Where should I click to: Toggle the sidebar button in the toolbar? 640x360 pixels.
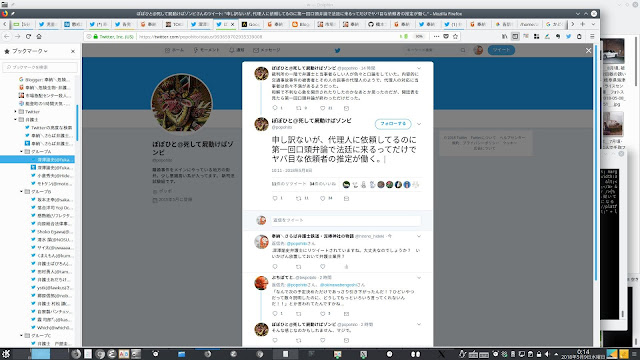click(x=516, y=36)
